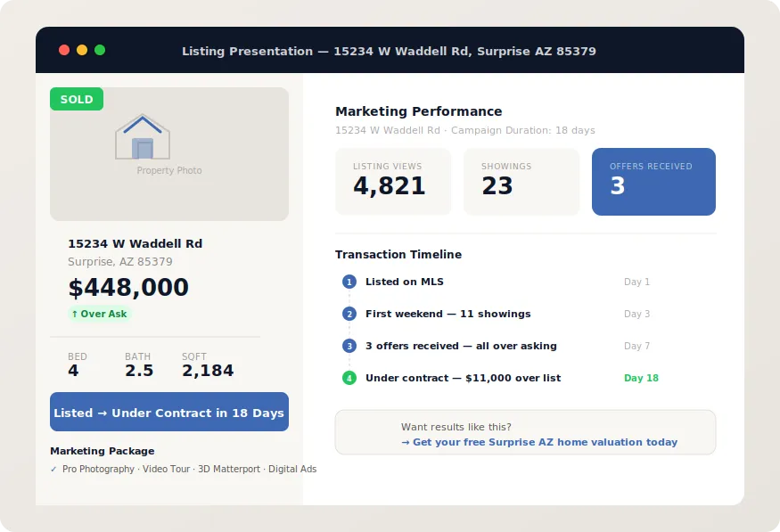The width and height of the screenshot is (780, 532).
Task: Click the $448,000 sale price
Action: click(128, 287)
